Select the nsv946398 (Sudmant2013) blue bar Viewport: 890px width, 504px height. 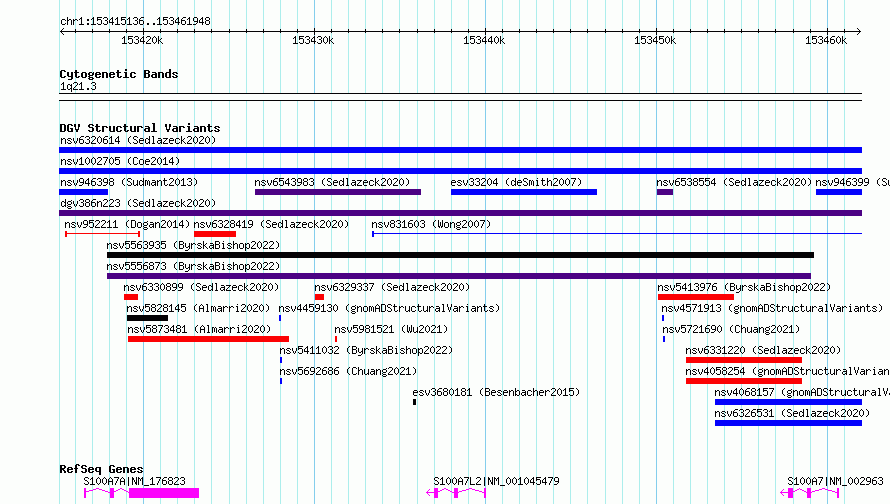pyautogui.click(x=83, y=192)
